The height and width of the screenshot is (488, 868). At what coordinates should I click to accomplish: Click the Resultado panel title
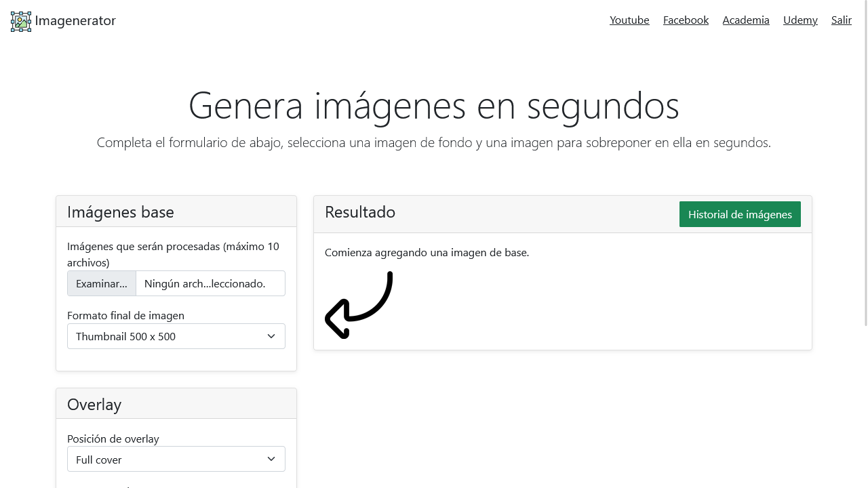point(360,212)
